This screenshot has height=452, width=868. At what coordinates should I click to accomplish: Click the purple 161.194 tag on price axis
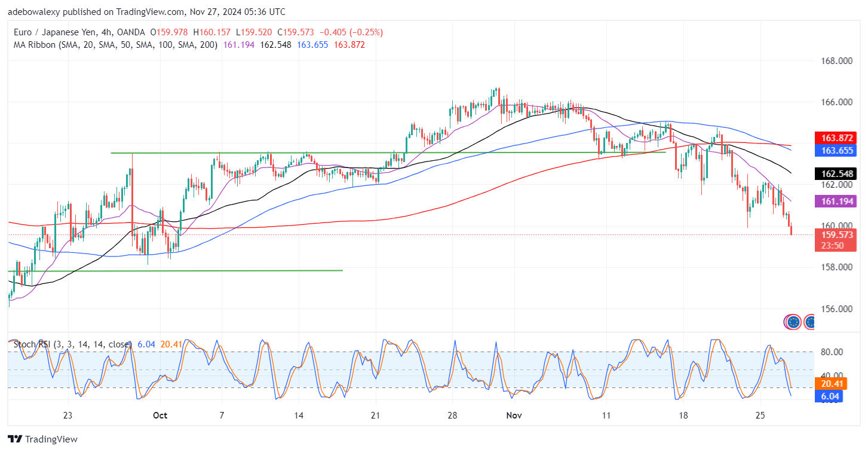835,201
